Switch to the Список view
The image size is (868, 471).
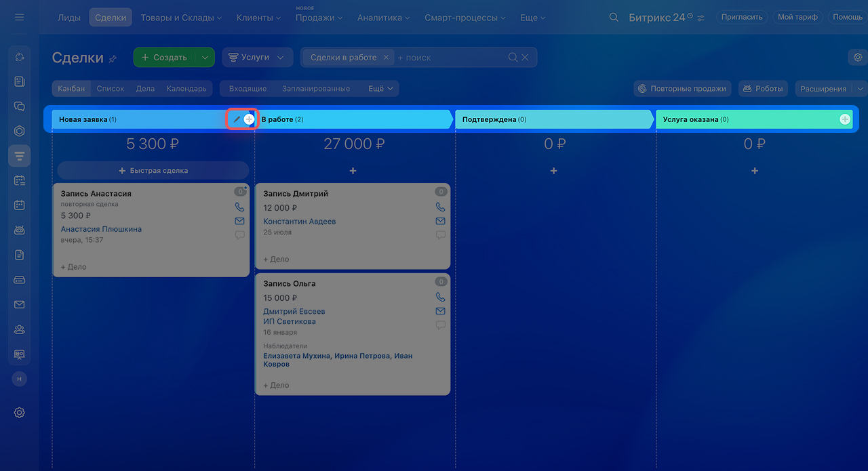click(111, 89)
